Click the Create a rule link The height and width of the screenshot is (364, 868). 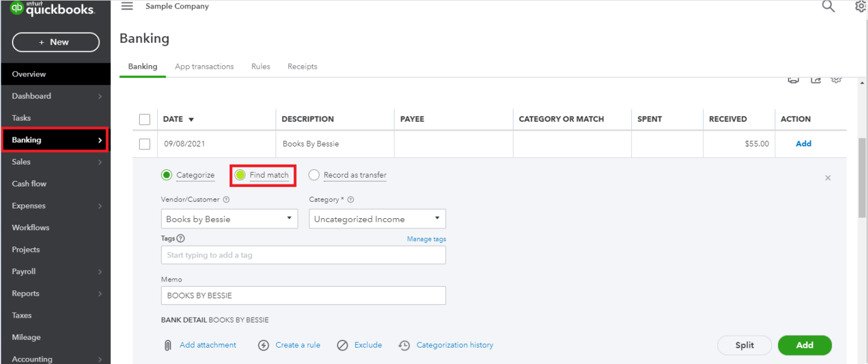coord(298,345)
